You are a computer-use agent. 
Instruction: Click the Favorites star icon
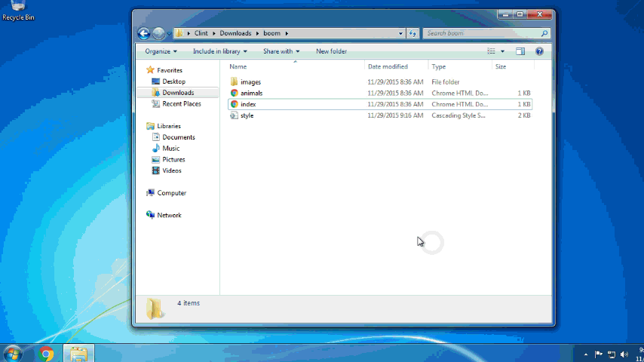150,70
